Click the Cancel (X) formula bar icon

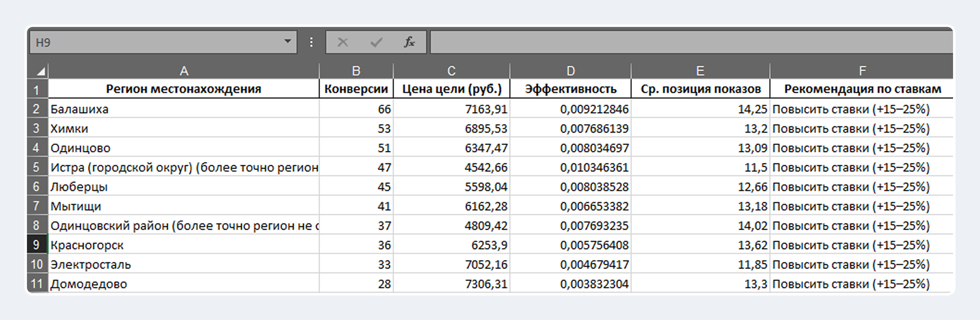343,42
